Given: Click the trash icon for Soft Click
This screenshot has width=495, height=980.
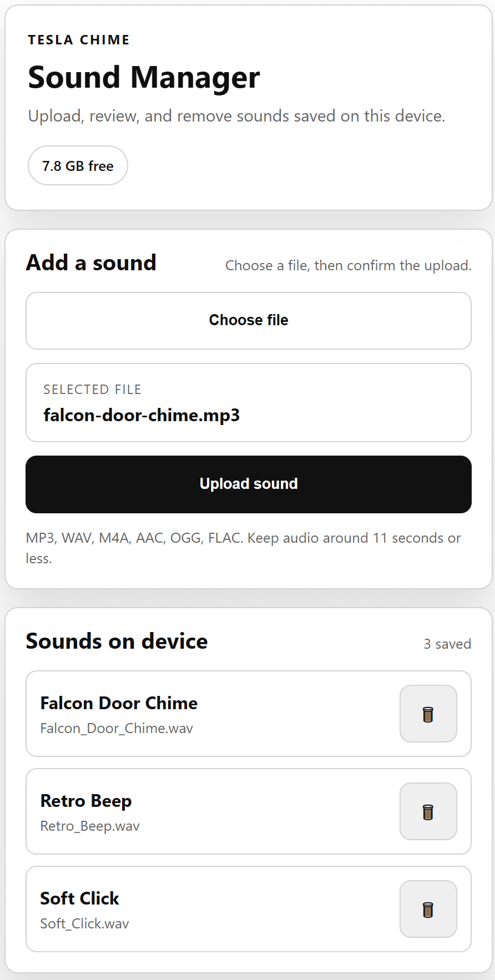Looking at the screenshot, I should click(428, 909).
